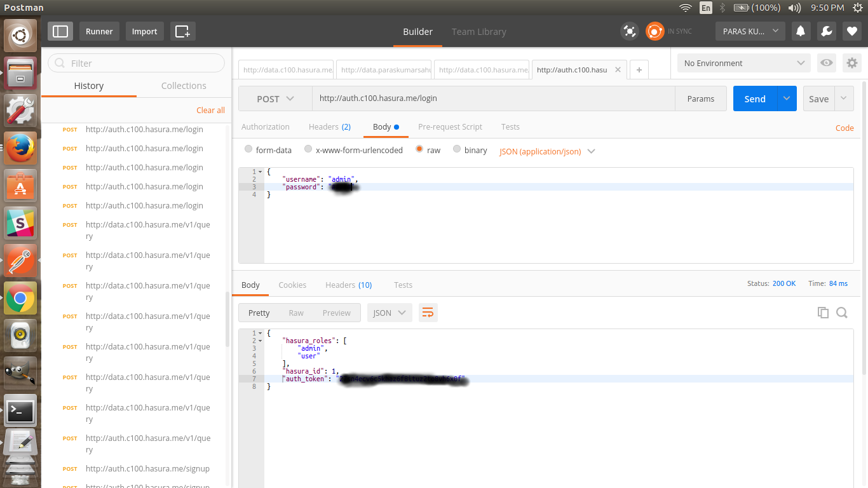868x488 pixels.
Task: Click the Send button
Action: point(755,98)
